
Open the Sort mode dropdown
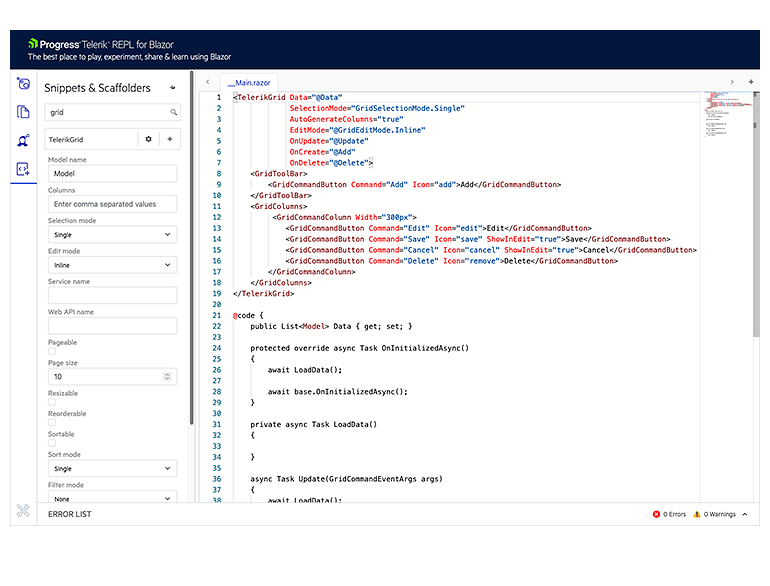112,469
